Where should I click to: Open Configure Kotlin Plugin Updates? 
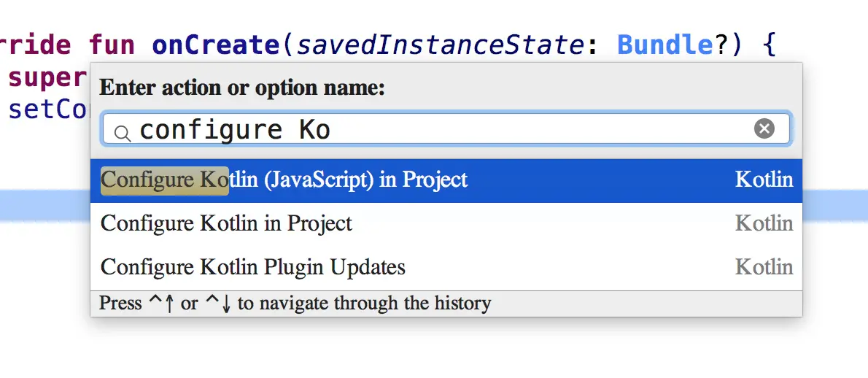coord(252,267)
